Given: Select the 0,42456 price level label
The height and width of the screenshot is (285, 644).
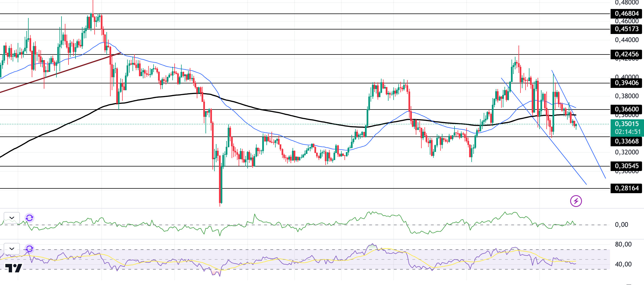Looking at the screenshot, I should pos(626,54).
